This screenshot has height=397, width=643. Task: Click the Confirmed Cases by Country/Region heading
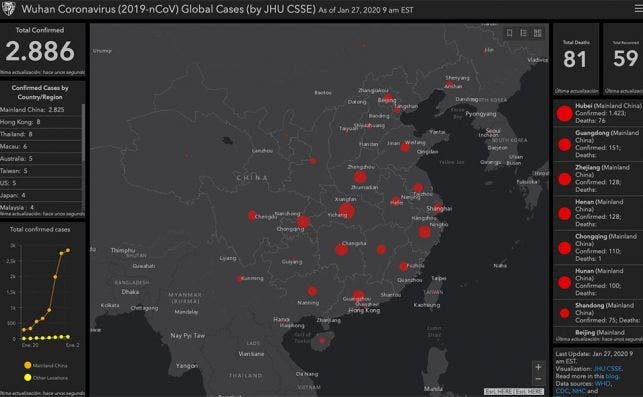pos(40,92)
